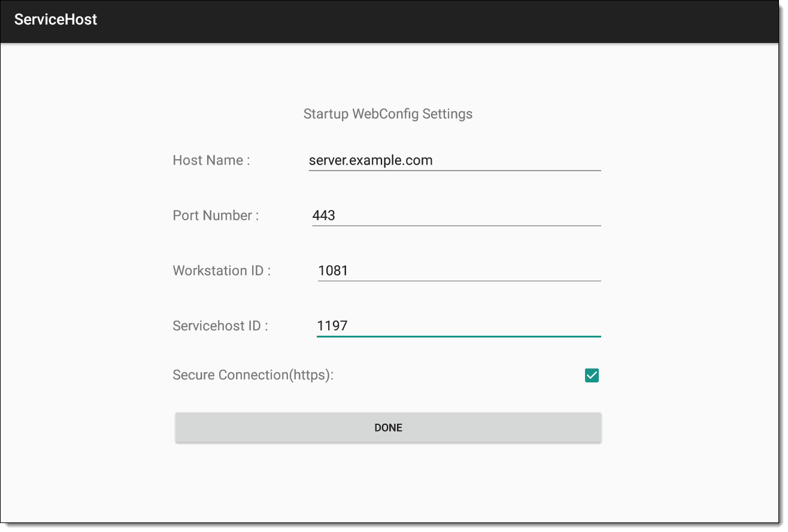The width and height of the screenshot is (788, 532).
Task: Click the Startup WebConfig Settings heading
Action: pos(388,114)
